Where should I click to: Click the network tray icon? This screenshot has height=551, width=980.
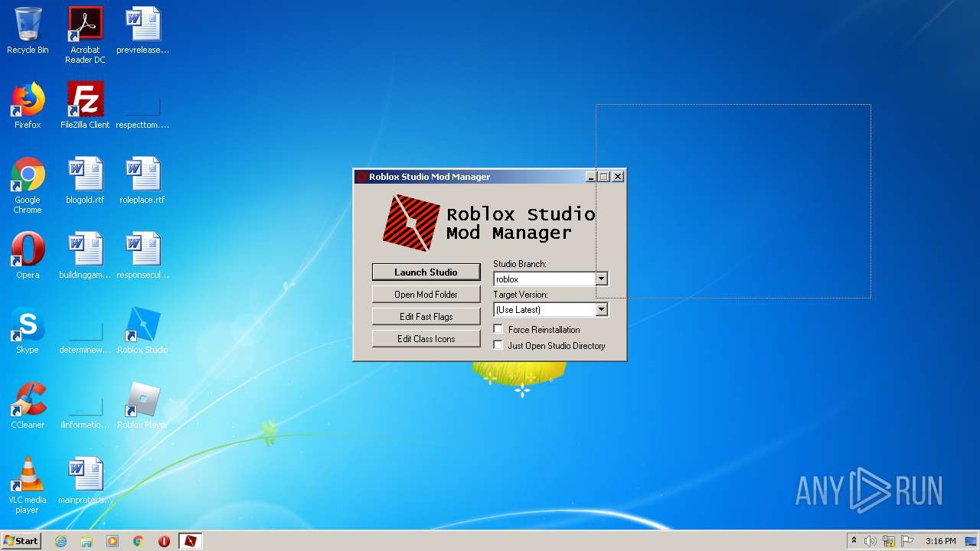pyautogui.click(x=889, y=541)
